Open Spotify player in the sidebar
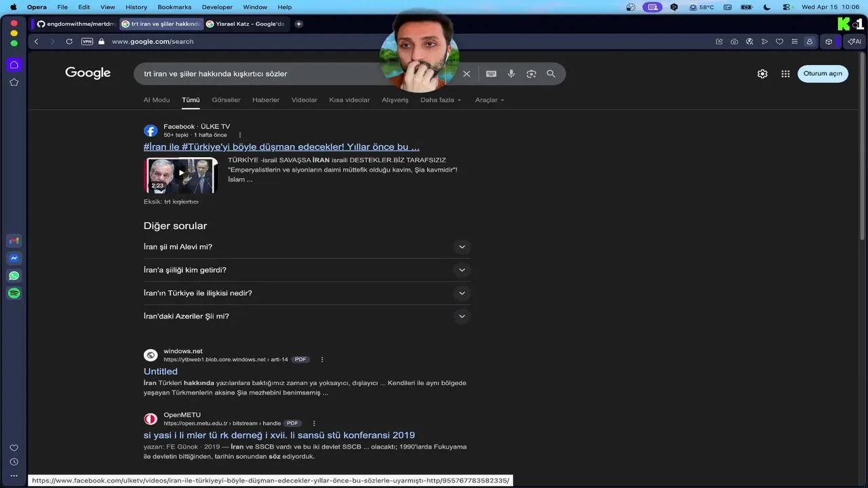 (14, 293)
